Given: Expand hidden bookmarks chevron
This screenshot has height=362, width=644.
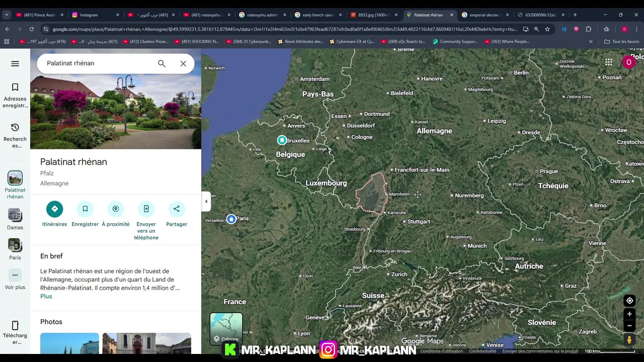Looking at the screenshot, I should point(591,42).
